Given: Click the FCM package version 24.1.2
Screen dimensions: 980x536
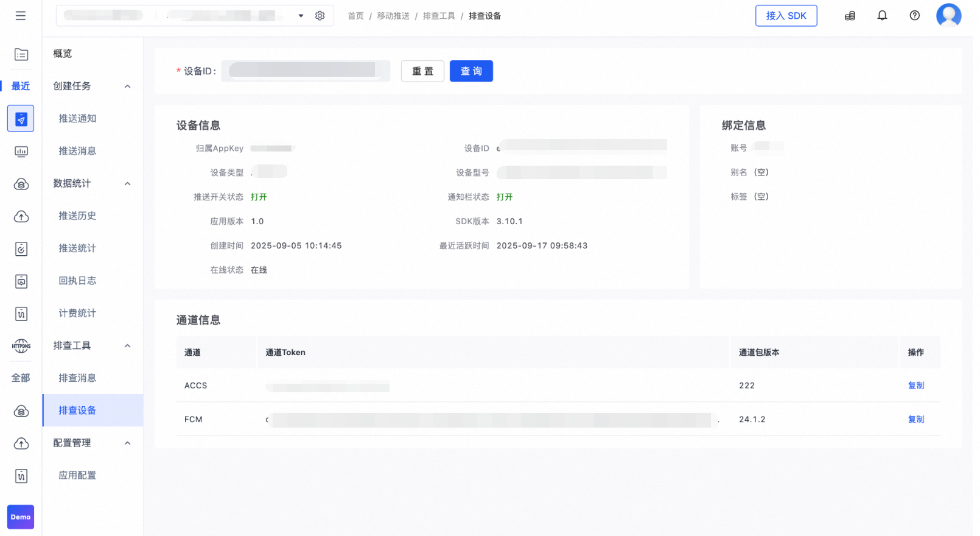Looking at the screenshot, I should coord(752,419).
